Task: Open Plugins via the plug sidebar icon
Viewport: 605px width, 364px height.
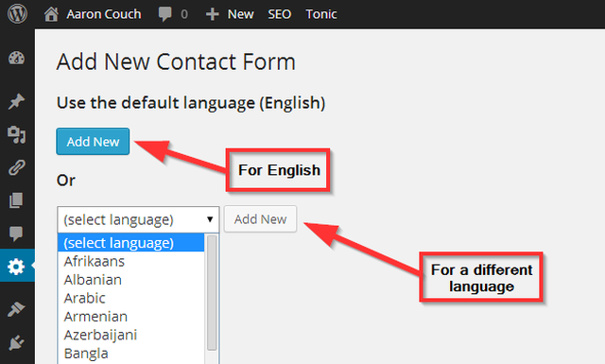Action: point(16,342)
